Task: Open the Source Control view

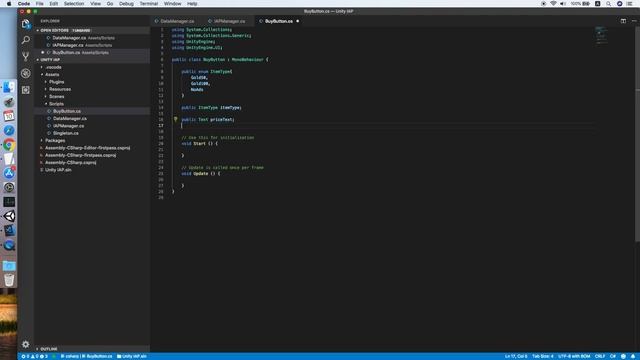Action: (x=26, y=56)
